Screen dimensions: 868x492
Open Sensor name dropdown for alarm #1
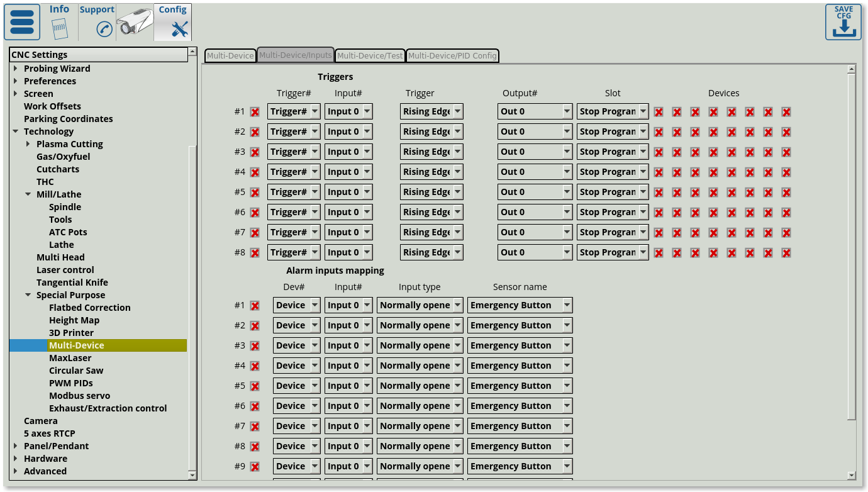click(520, 305)
